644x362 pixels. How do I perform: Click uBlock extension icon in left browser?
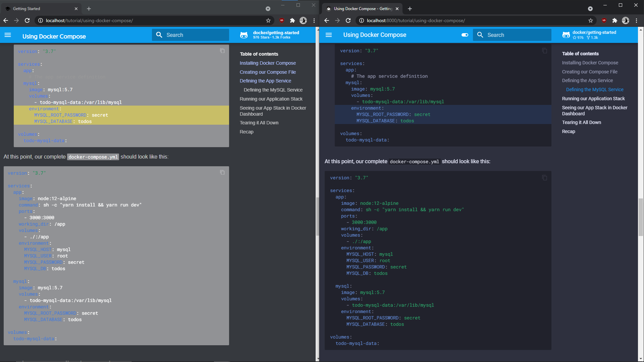[x=282, y=20]
